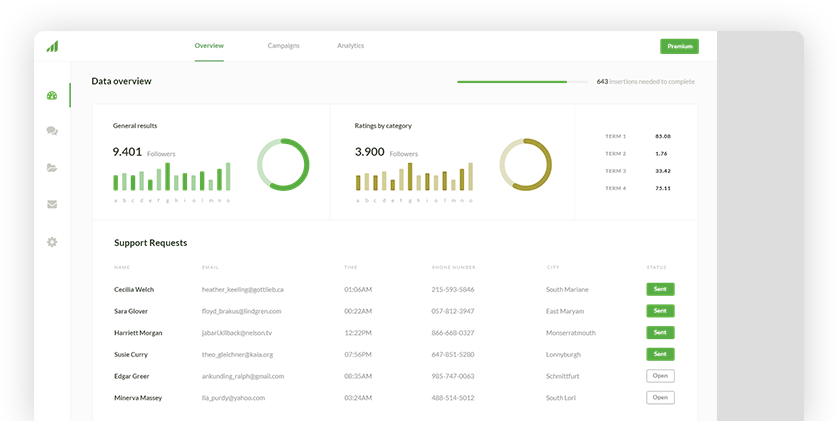Click the time 12:22PM

[358, 333]
